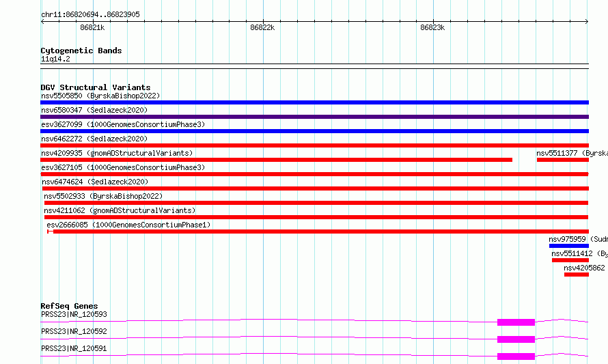608x364 pixels.
Task: Select the purple bar for nsv6580347
Action: click(314, 117)
